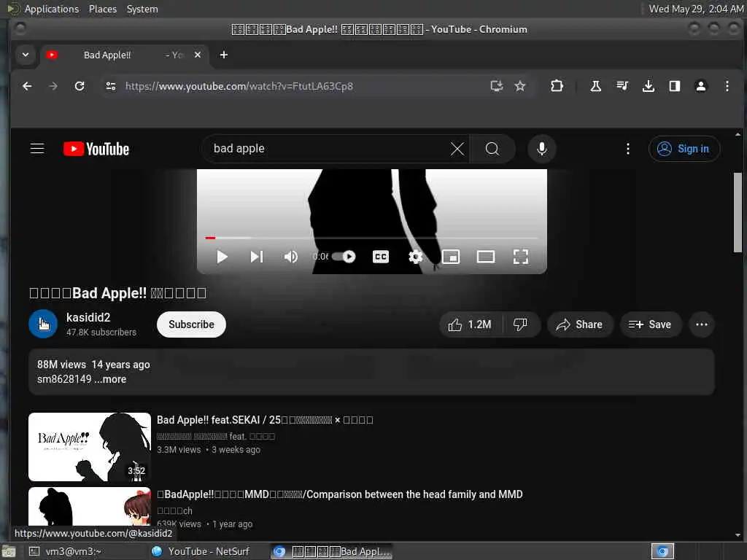
Task: Open Chromium profile menu
Action: point(701,86)
